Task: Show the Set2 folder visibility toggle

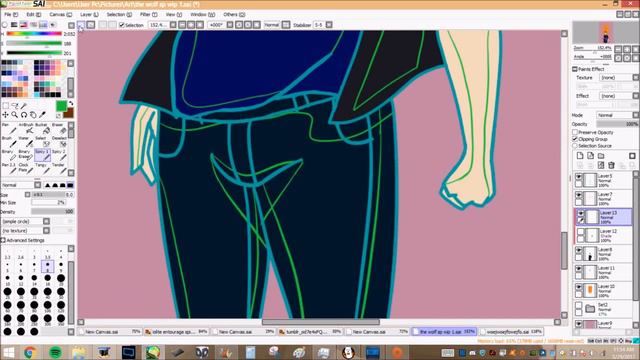Action: point(579,305)
